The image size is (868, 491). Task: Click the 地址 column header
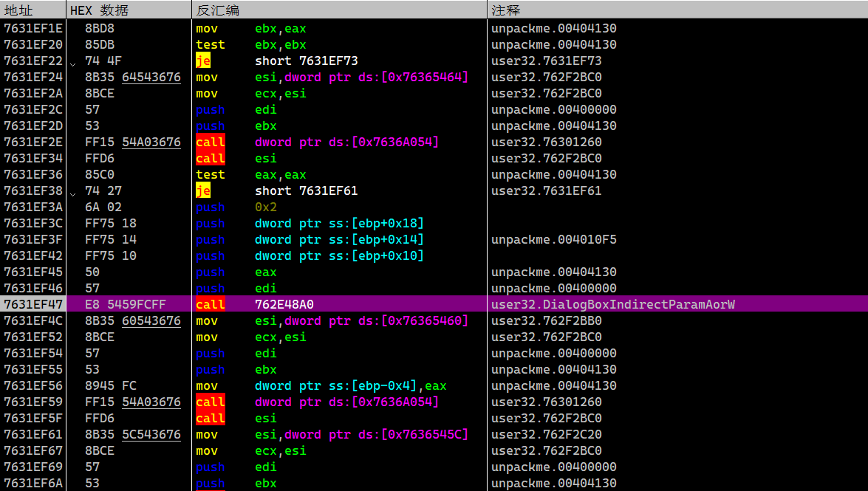pos(18,10)
